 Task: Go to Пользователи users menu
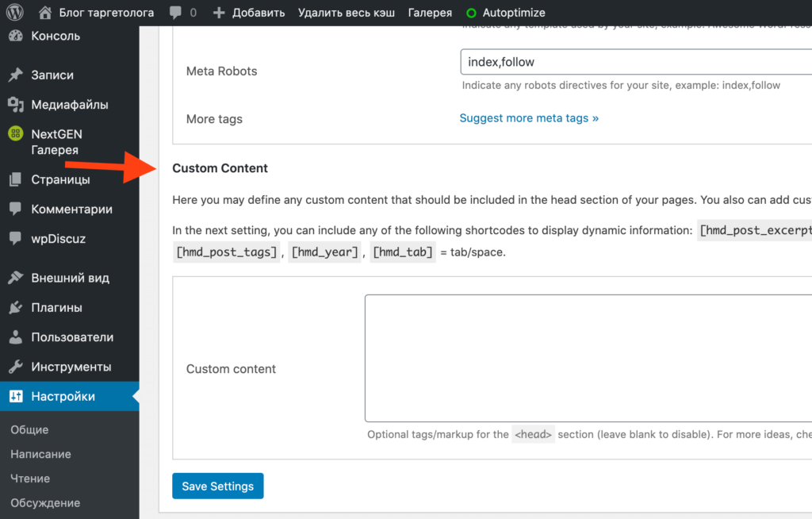tap(72, 337)
